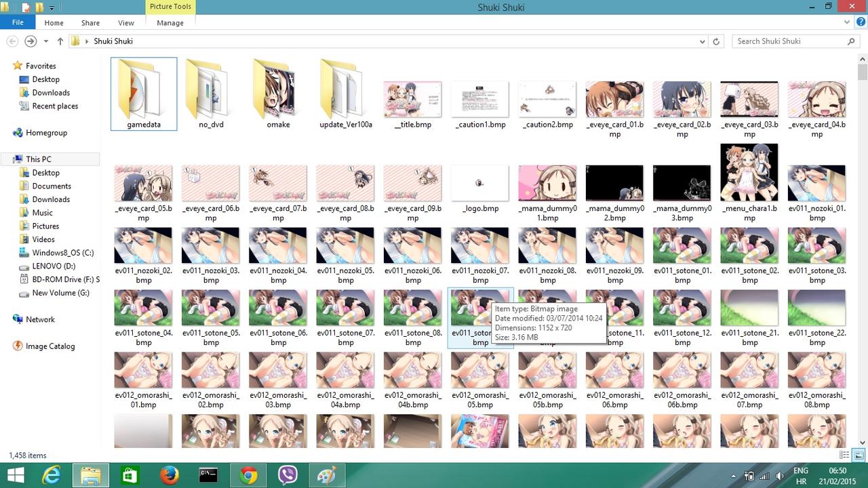Open the View ribbon tab

[x=126, y=22]
